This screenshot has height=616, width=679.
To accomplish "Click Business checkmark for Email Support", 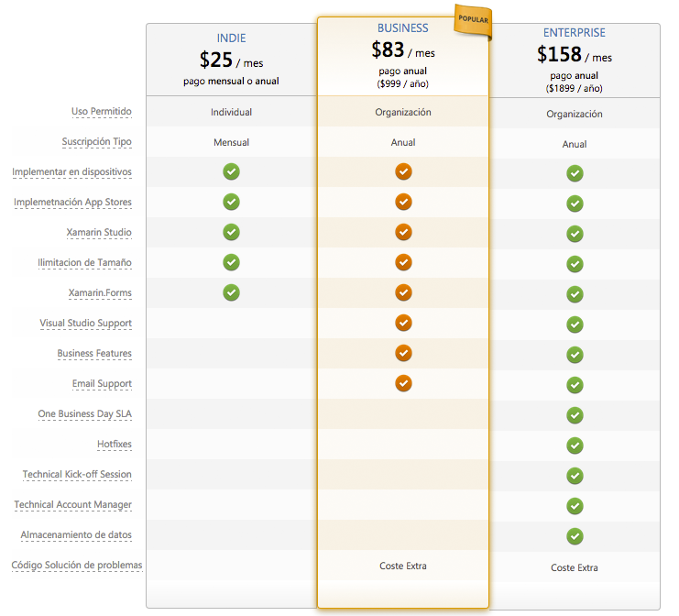I will (403, 383).
